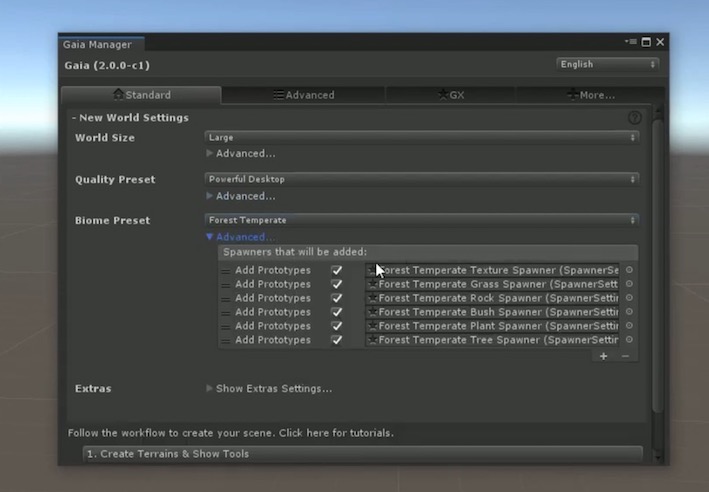Toggle Add Prototypes for Rock Spawner
The width and height of the screenshot is (709, 492).
[x=337, y=298]
